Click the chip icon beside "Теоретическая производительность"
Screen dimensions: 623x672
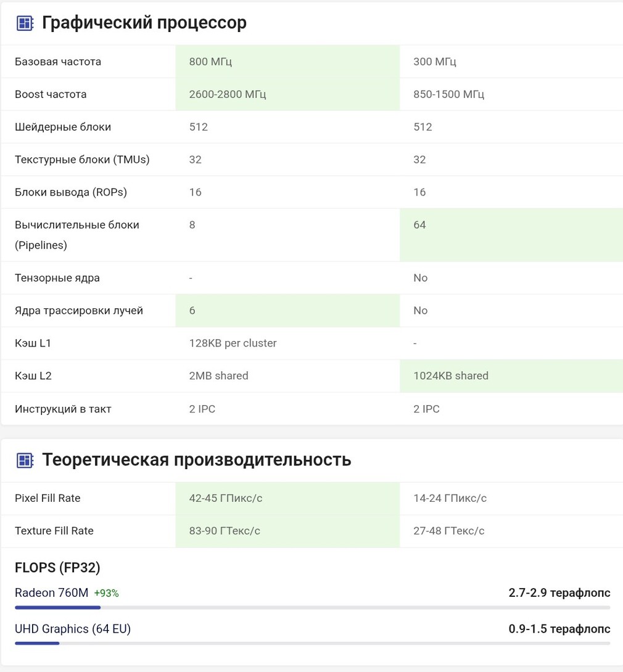point(25,460)
